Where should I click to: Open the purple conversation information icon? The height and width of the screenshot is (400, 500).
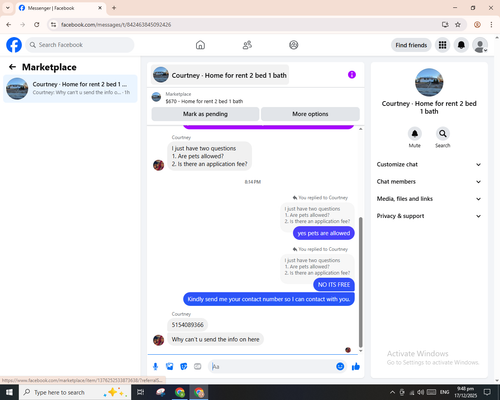coord(352,75)
